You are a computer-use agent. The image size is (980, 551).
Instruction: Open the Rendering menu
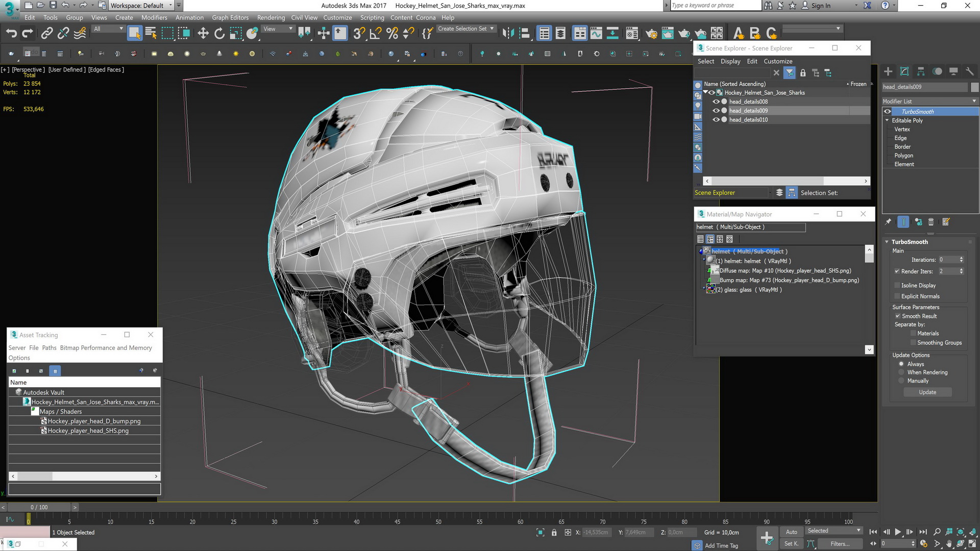pyautogui.click(x=271, y=17)
